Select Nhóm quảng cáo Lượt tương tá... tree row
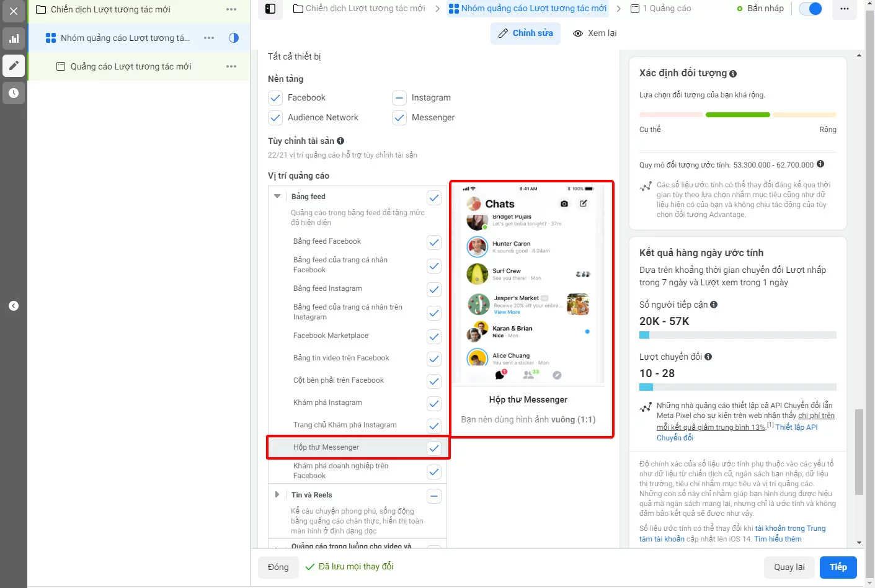875x588 pixels. pos(125,38)
